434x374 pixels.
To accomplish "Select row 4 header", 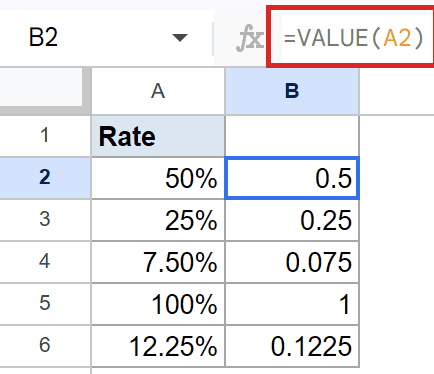I will click(45, 262).
